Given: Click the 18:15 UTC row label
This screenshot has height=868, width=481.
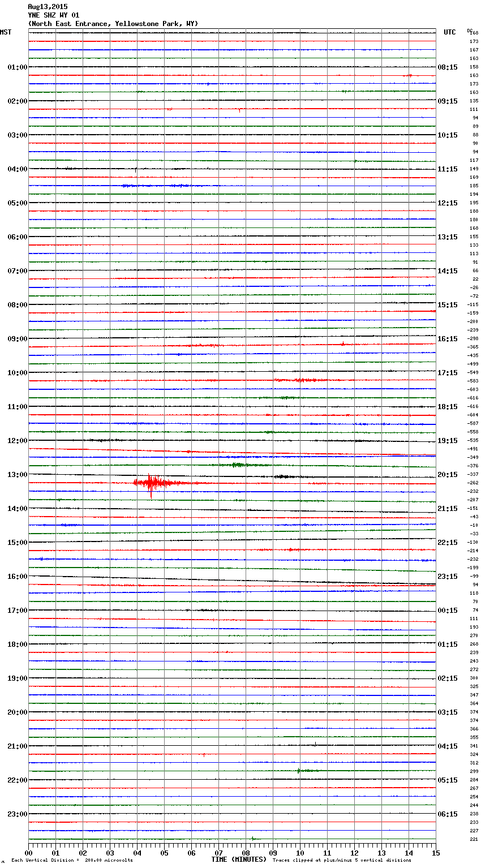Looking at the screenshot, I should point(448,407).
